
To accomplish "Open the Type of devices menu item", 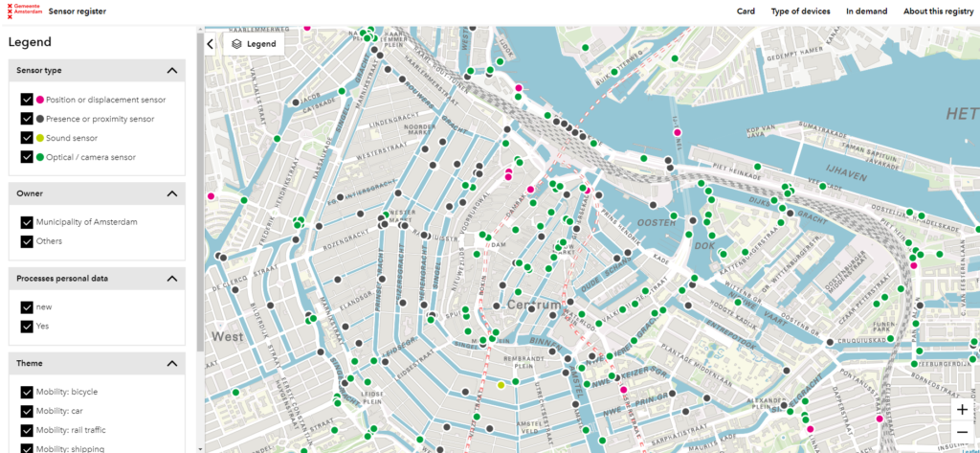I will (800, 11).
